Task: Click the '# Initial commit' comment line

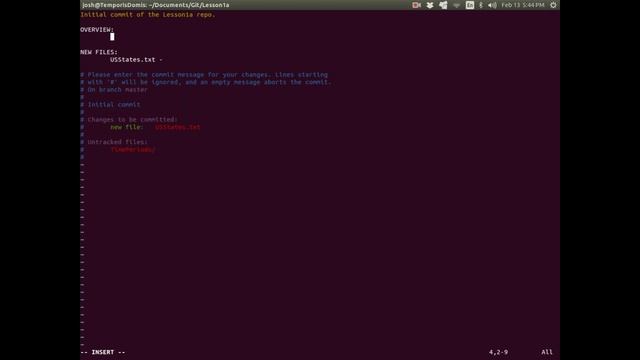Action: [110, 104]
